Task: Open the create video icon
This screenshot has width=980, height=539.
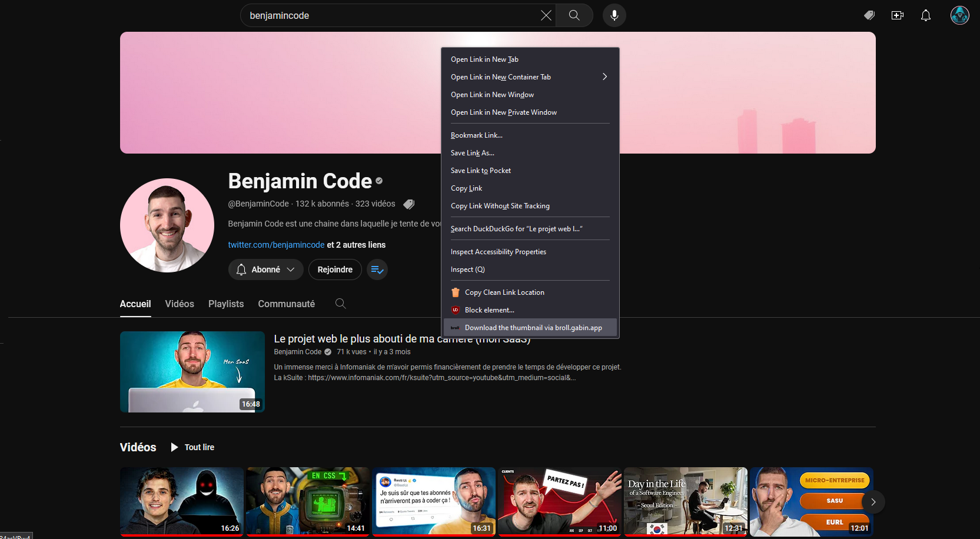Action: pyautogui.click(x=898, y=15)
